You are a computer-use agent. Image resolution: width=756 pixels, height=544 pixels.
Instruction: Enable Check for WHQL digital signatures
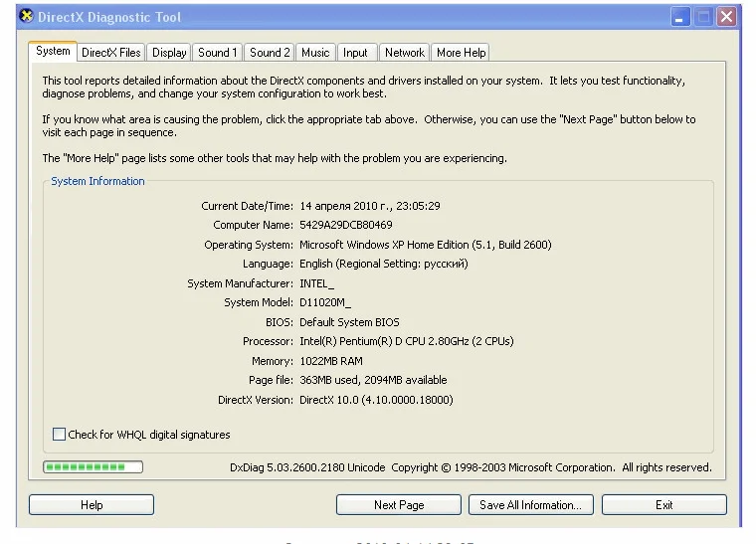tap(59, 435)
